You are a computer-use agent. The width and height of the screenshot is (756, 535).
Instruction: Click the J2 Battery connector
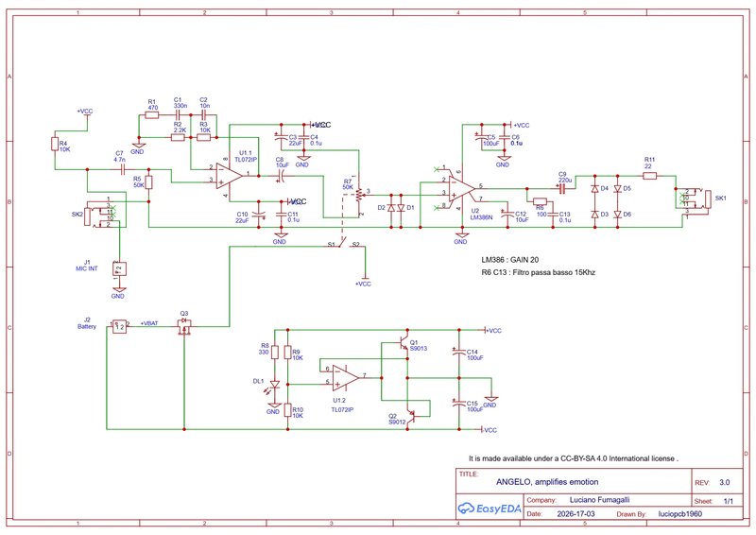click(119, 327)
